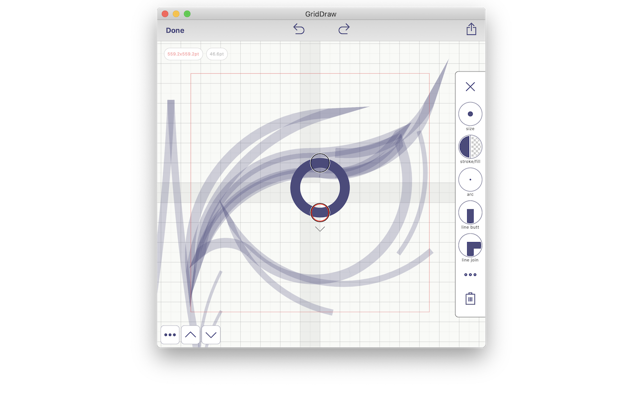This screenshot has height=402, width=643.
Task: Select the top gray control point on ring
Action: coord(320,163)
